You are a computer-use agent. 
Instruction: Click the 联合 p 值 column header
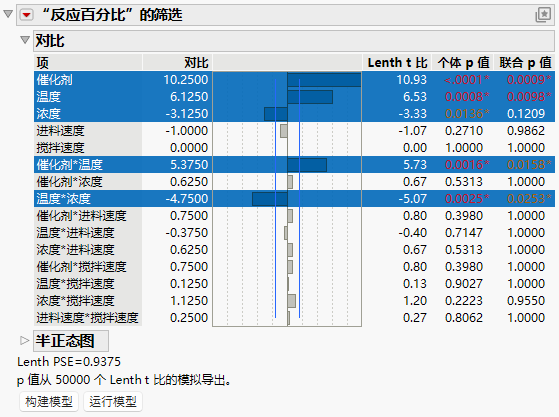(x=525, y=63)
